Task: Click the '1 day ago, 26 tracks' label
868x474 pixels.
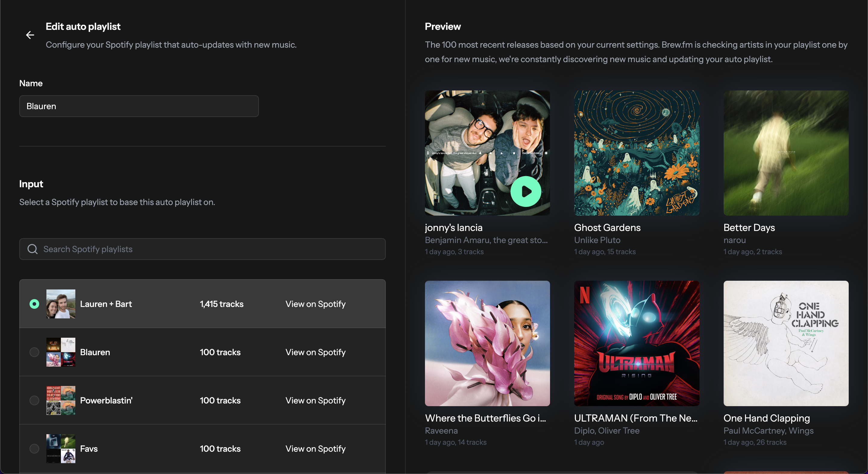Action: (x=755, y=442)
